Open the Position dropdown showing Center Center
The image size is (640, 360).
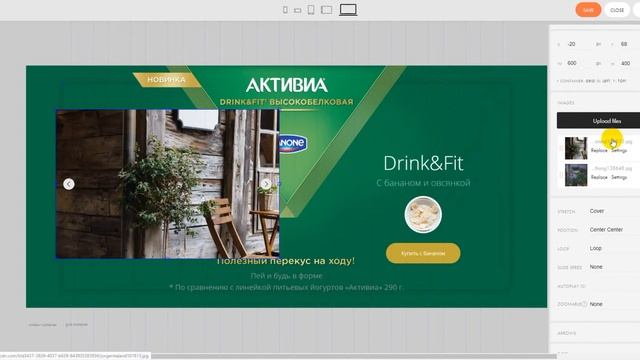[x=614, y=230]
